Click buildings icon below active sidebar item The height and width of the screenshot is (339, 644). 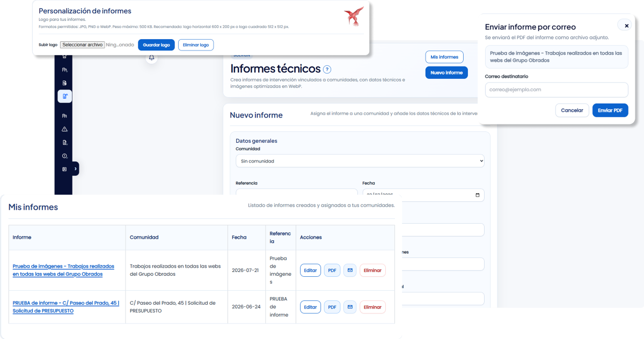64,116
